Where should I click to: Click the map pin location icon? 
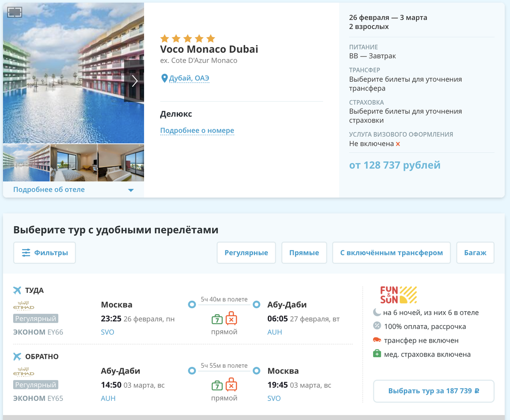click(x=164, y=78)
